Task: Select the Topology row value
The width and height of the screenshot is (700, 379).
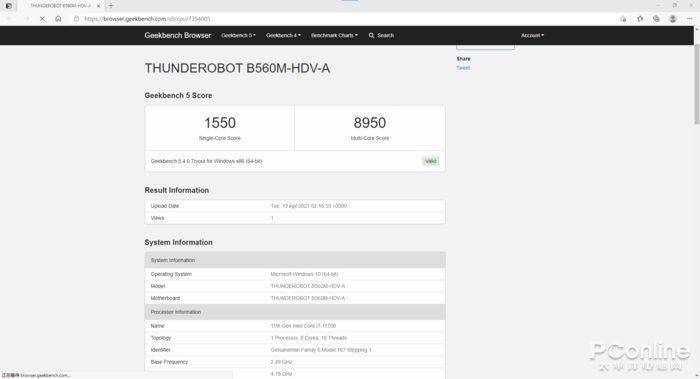Action: tap(308, 338)
